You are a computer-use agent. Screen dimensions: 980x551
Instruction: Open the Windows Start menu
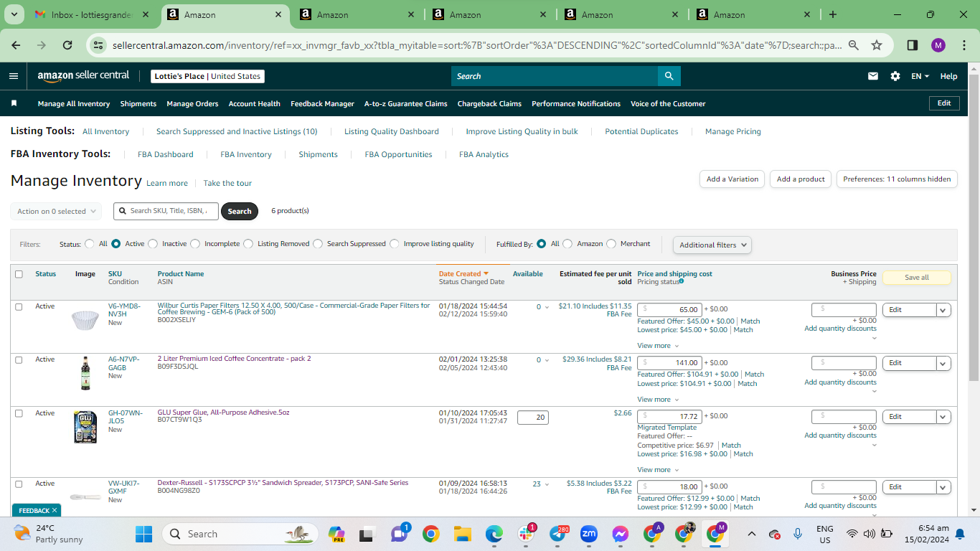tap(144, 534)
